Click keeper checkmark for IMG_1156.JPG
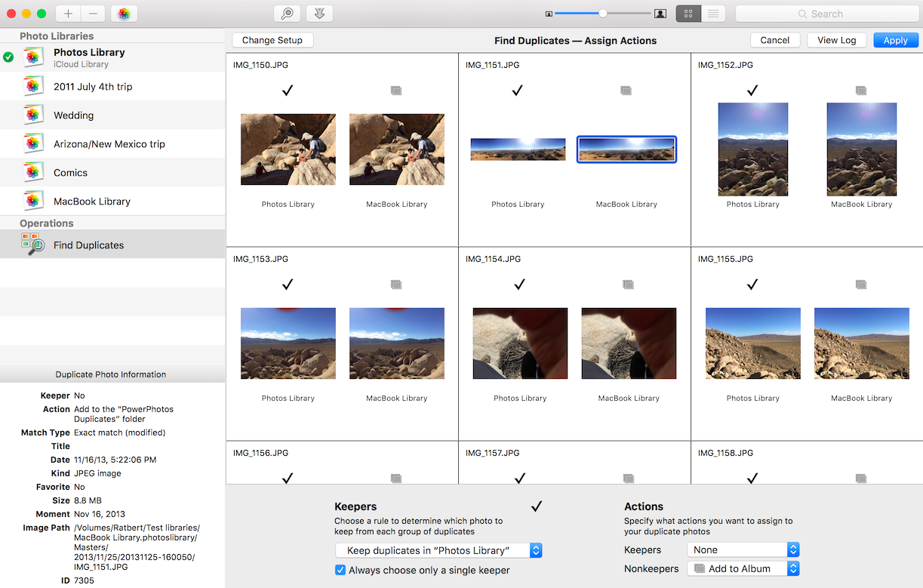923x588 pixels. click(288, 478)
